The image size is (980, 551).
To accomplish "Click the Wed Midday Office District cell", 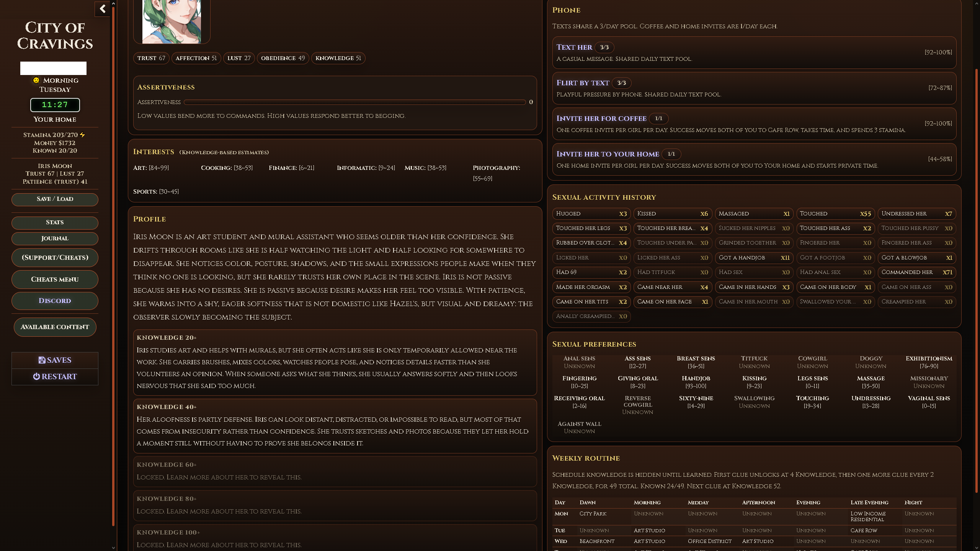I will (709, 541).
